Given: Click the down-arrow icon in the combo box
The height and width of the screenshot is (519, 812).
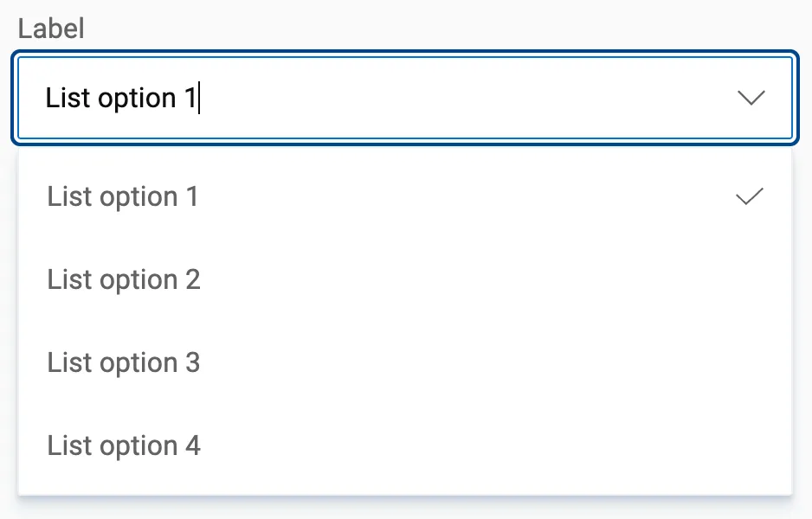Looking at the screenshot, I should (x=751, y=98).
